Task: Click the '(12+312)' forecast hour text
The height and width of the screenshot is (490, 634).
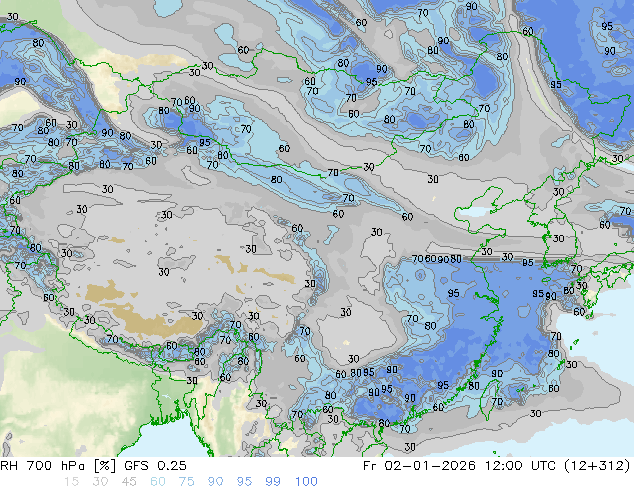Action: (x=597, y=466)
